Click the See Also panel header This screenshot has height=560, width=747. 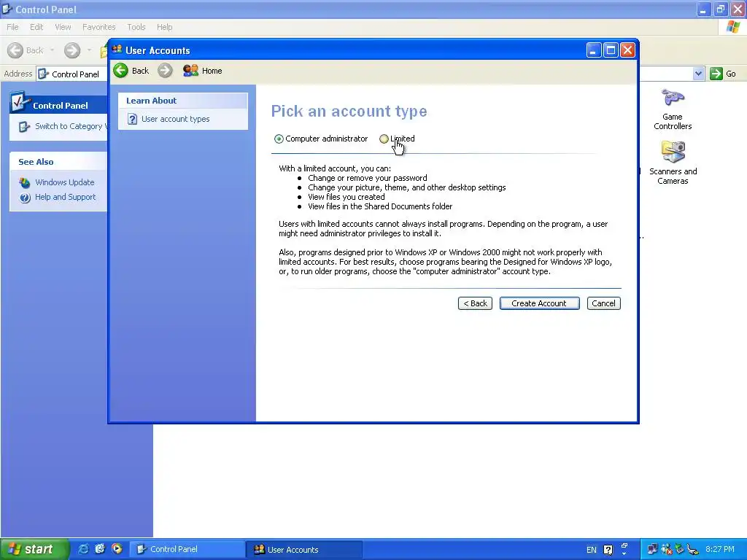[58, 161]
